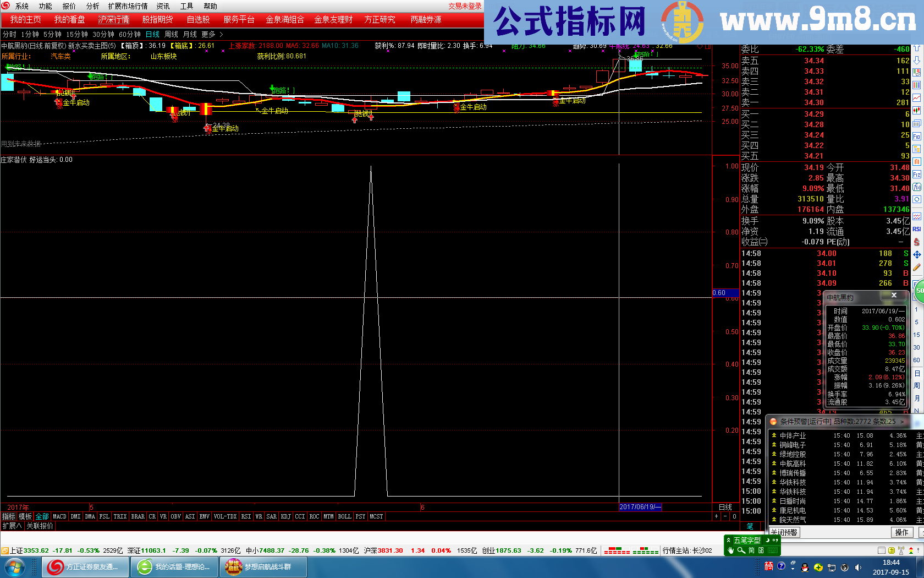Click the multi-window icon in right toolbar
The height and width of the screenshot is (578, 924).
click(917, 123)
